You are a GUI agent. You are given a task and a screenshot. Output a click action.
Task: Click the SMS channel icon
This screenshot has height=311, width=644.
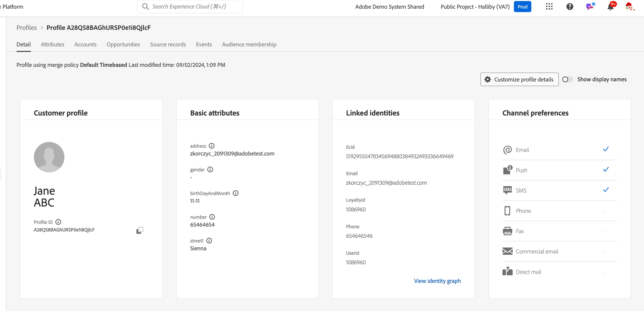(507, 190)
